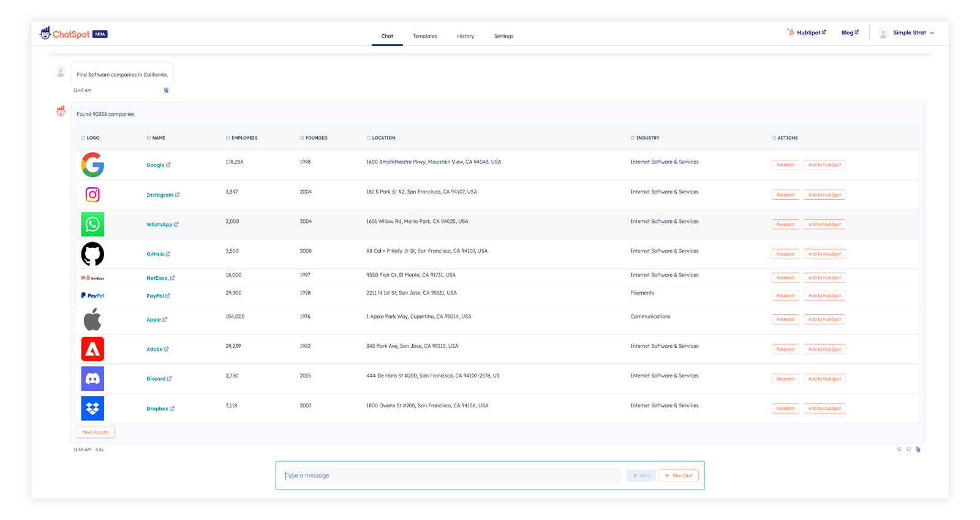Viewport: 980px width, 520px height.
Task: Open the Blog external link
Action: point(850,32)
